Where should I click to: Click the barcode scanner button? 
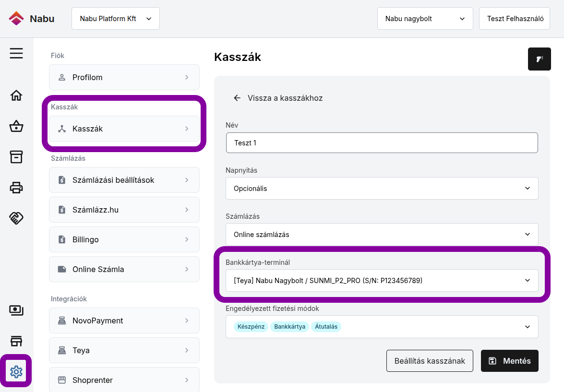(539, 59)
